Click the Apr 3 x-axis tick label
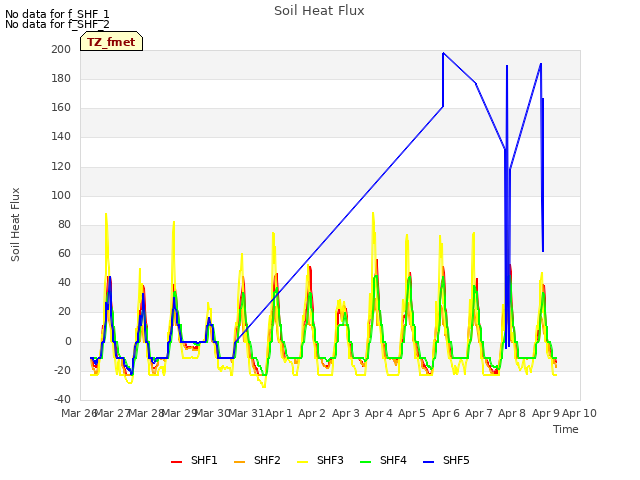This screenshot has height=480, width=640. [346, 413]
